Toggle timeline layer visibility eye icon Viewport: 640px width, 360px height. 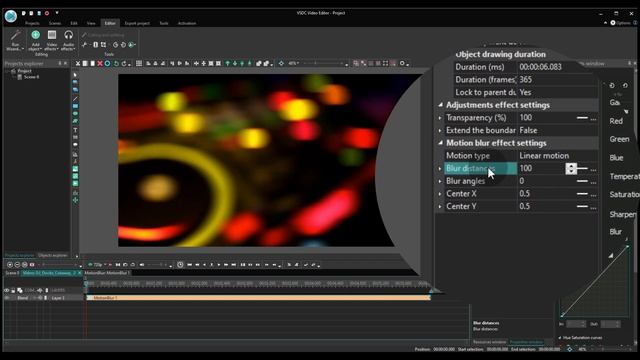(7, 290)
